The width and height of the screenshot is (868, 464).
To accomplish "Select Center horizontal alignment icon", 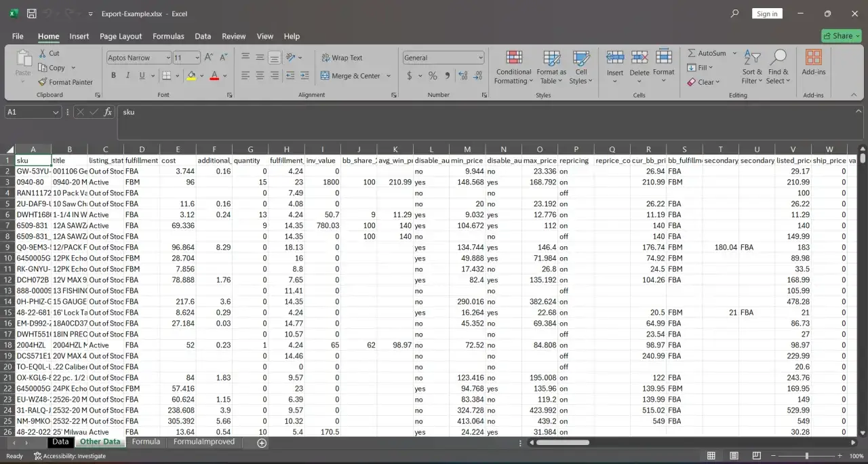I will click(260, 75).
